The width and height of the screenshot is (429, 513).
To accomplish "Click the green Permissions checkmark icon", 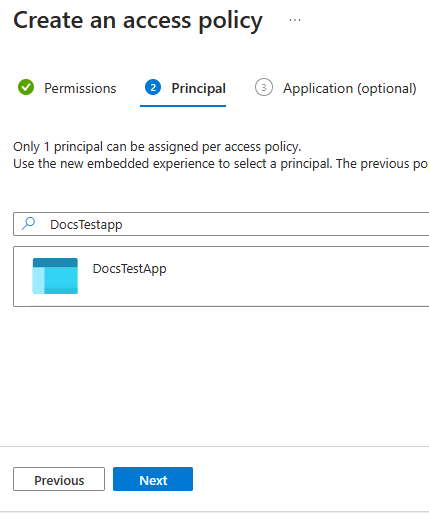I will click(26, 87).
